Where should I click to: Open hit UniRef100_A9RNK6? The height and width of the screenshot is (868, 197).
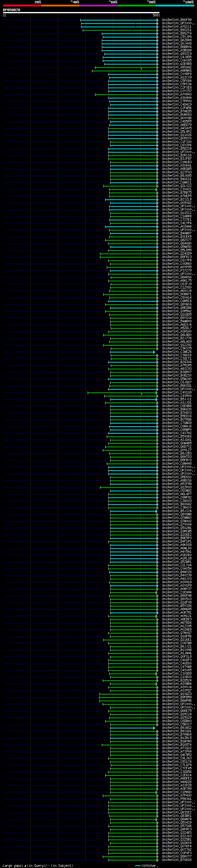(x=177, y=71)
